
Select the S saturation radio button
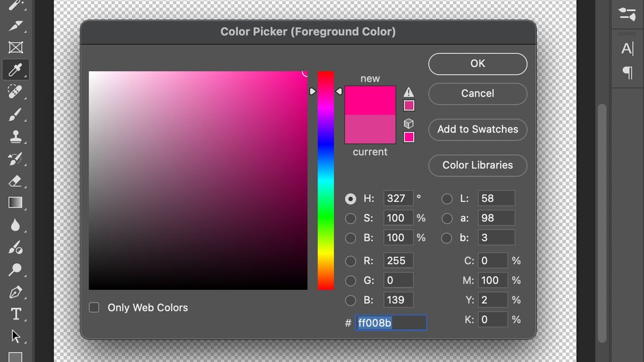tap(350, 218)
